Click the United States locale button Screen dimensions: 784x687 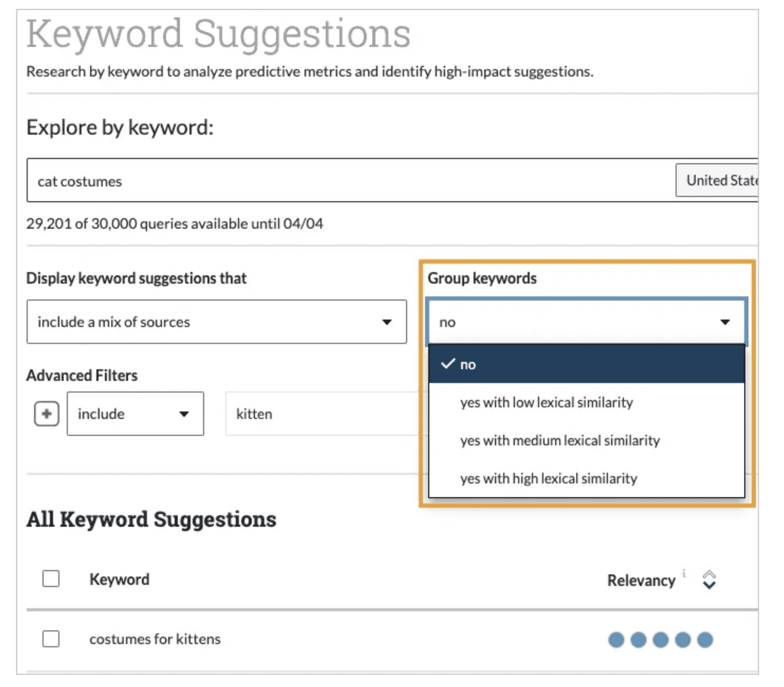tap(718, 181)
